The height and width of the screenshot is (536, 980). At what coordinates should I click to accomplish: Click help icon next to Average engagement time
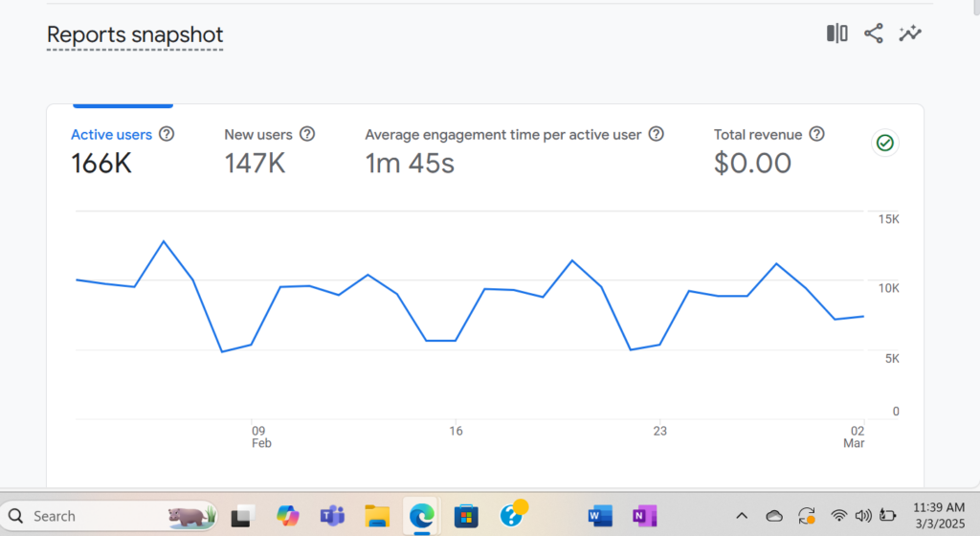pyautogui.click(x=657, y=135)
